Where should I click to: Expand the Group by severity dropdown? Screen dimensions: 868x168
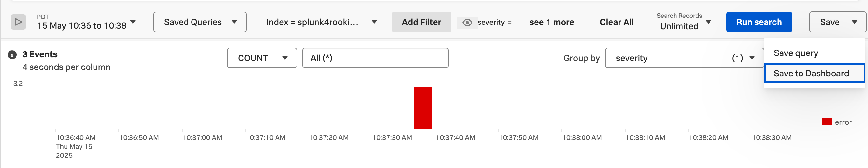coord(684,58)
